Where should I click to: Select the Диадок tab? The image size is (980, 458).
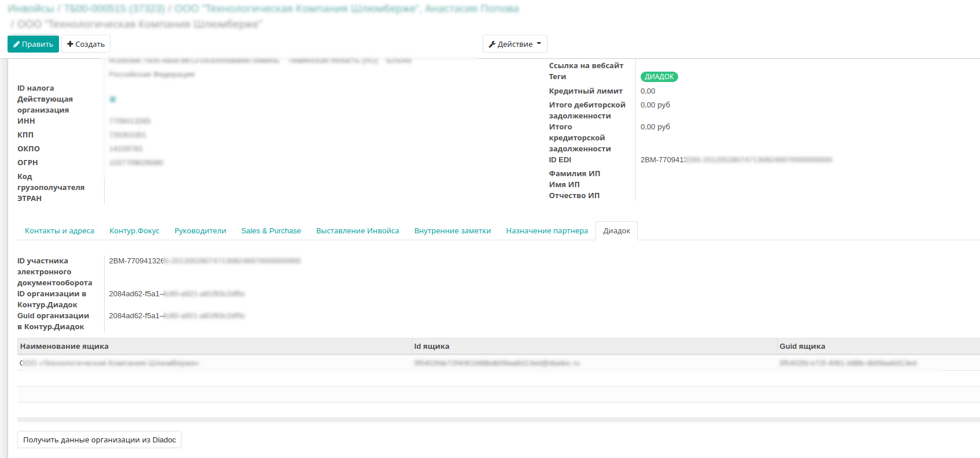point(616,230)
